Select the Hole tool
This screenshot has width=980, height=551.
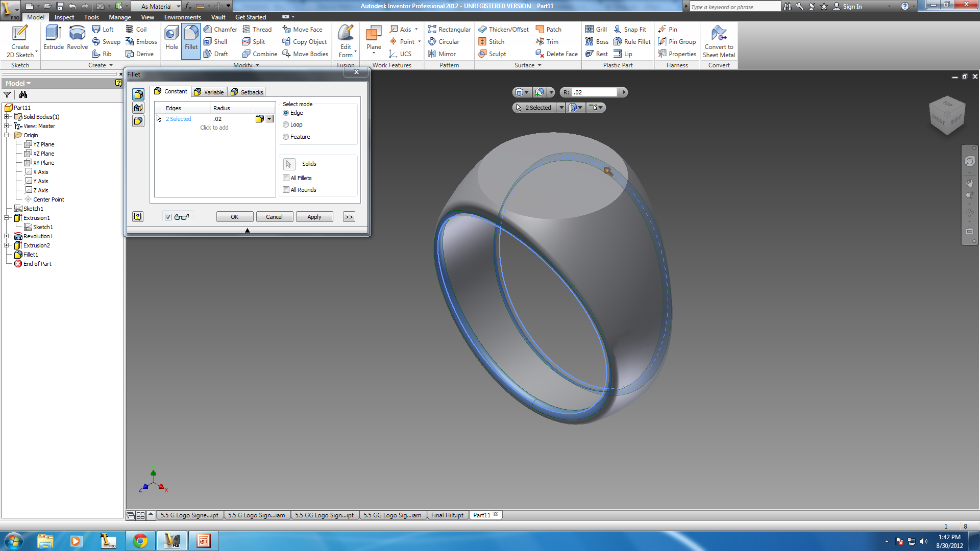tap(171, 37)
